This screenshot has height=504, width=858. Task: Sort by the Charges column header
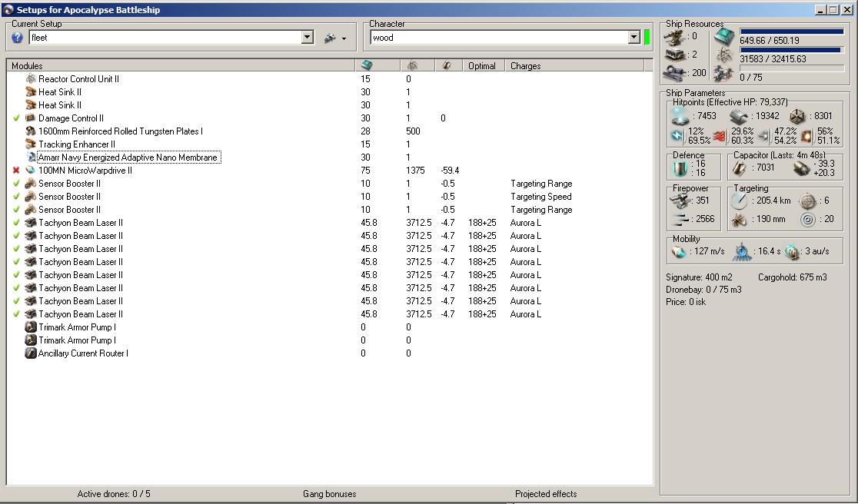click(x=574, y=65)
